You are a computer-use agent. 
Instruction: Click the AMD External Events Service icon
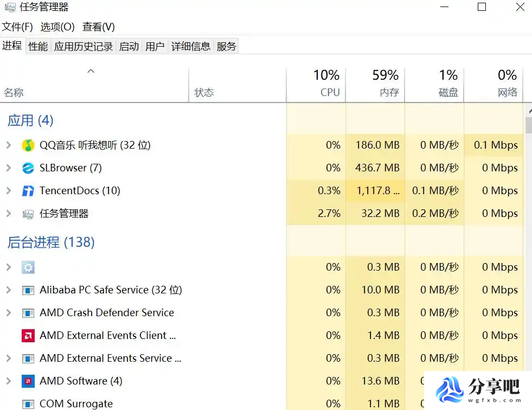28,358
